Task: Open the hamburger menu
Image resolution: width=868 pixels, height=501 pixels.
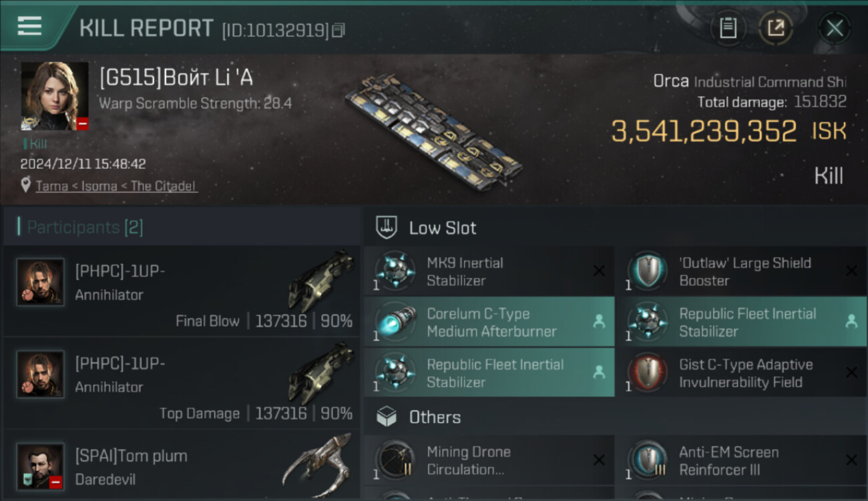Action: coord(30,26)
